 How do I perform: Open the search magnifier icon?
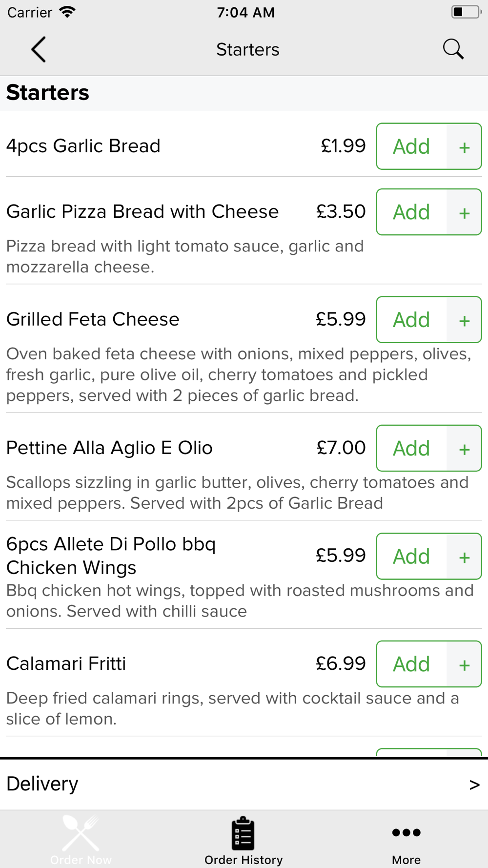click(x=453, y=49)
